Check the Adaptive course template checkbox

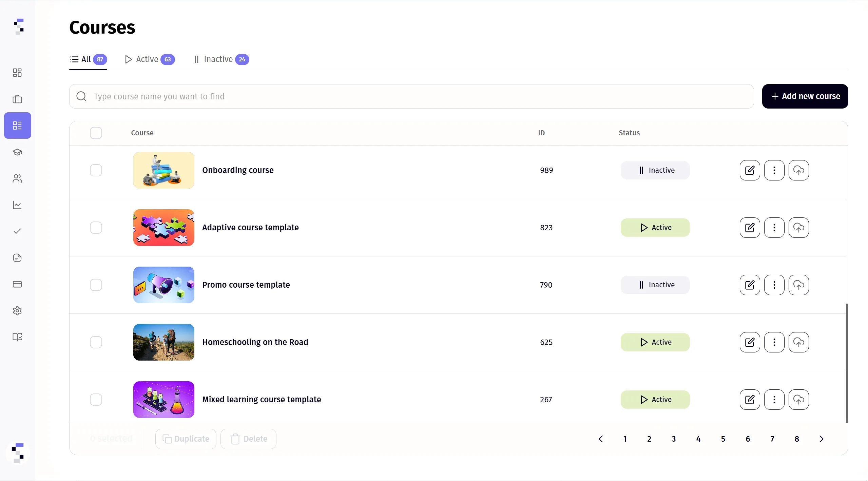(x=96, y=228)
